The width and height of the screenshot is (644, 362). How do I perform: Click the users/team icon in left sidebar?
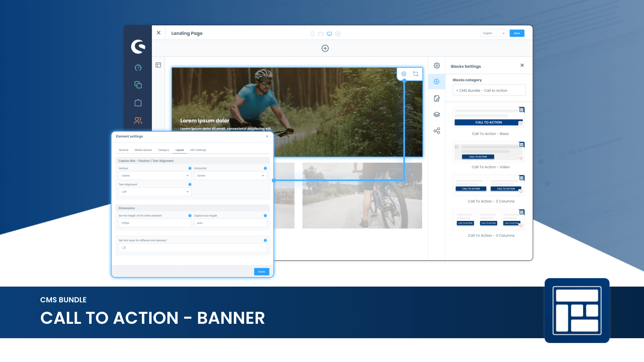[x=138, y=120]
